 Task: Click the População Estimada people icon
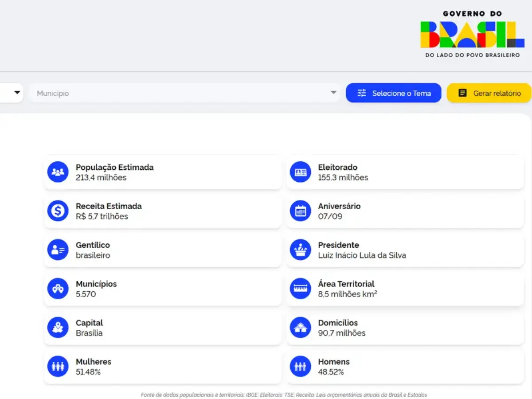click(x=58, y=172)
